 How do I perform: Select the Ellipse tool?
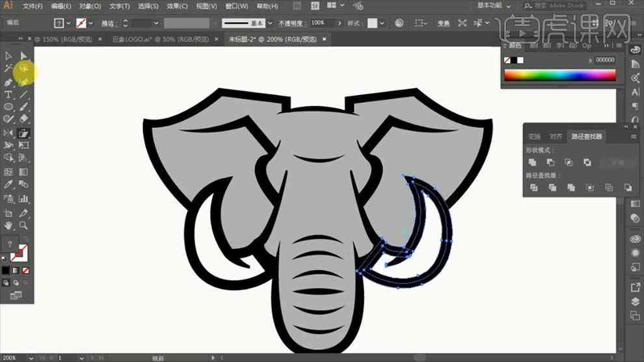pos(8,107)
